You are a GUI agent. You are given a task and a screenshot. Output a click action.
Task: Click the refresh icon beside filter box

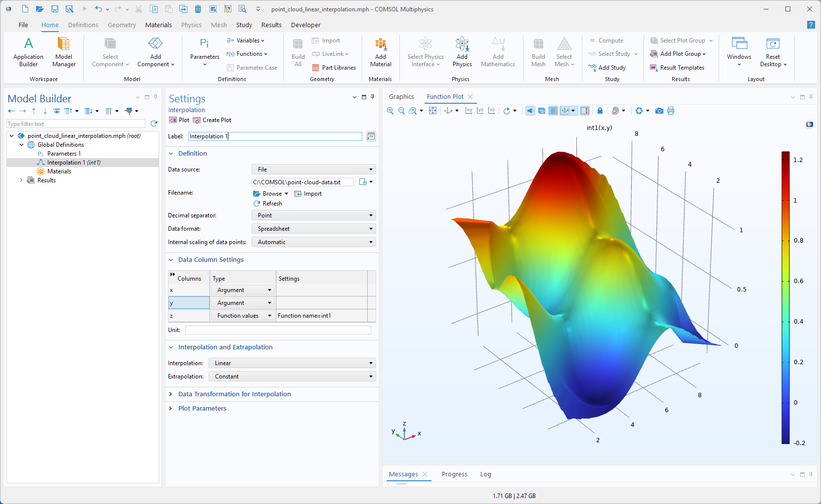click(154, 124)
